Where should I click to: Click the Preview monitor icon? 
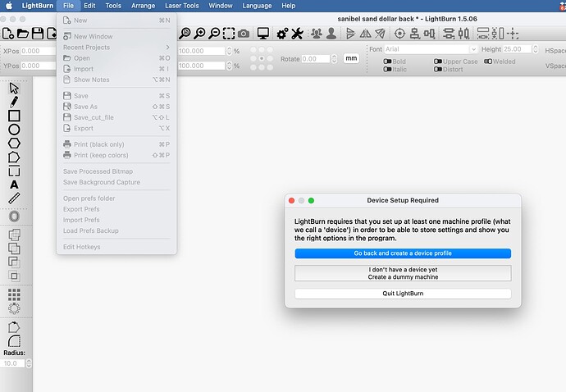[263, 34]
